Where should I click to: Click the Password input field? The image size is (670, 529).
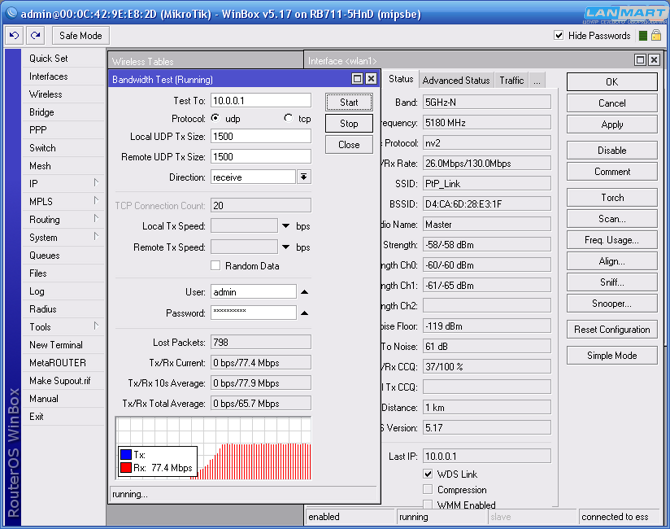pos(253,312)
